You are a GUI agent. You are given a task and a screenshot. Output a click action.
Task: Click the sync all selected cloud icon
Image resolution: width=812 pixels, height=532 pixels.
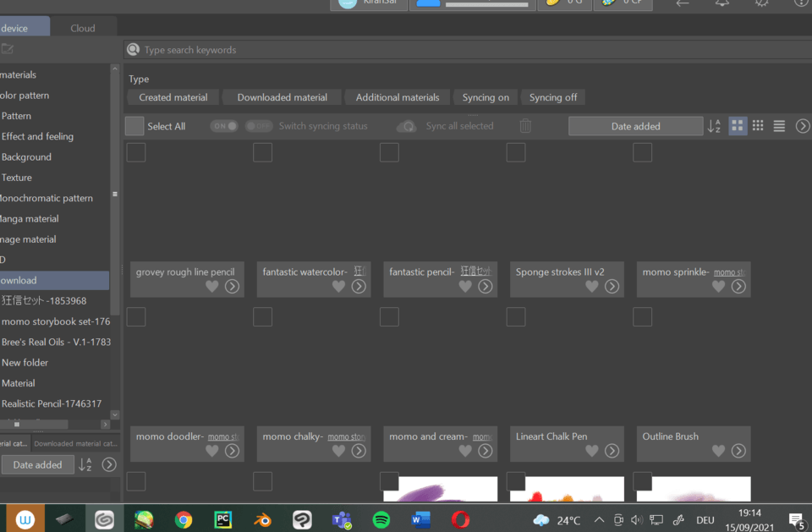point(407,126)
